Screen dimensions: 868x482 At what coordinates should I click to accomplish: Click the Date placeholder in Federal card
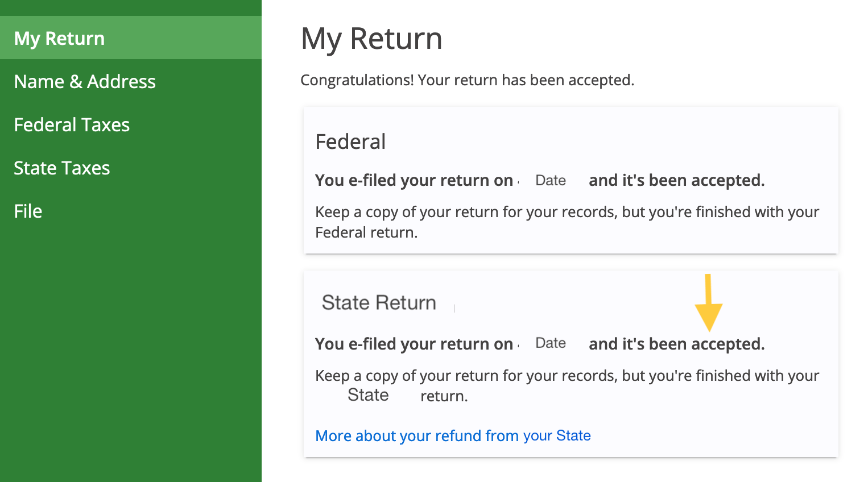click(550, 180)
